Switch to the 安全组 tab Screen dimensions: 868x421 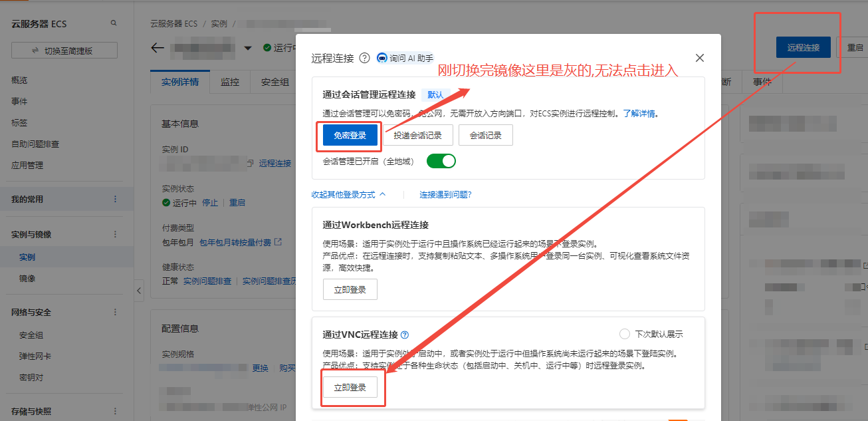pyautogui.click(x=274, y=82)
